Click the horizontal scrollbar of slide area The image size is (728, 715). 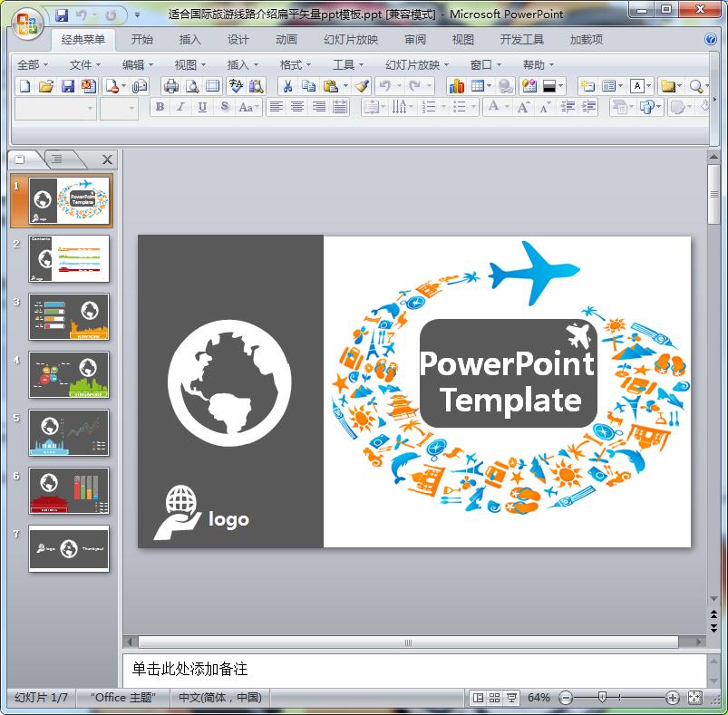click(x=408, y=643)
